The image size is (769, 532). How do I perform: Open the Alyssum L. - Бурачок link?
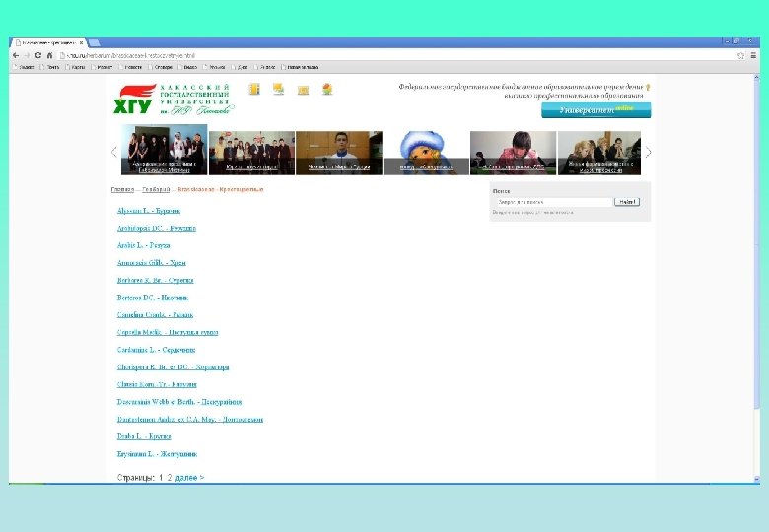coord(149,211)
